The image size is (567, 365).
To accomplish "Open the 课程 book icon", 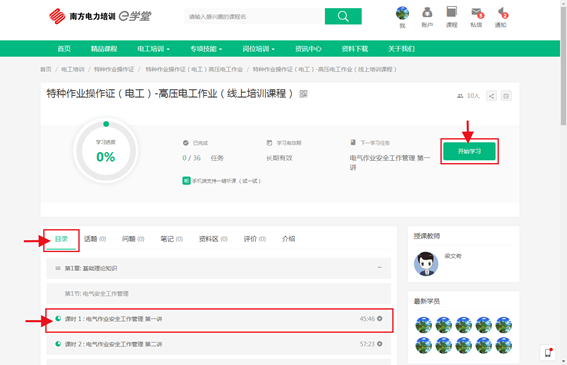I will pos(451,12).
